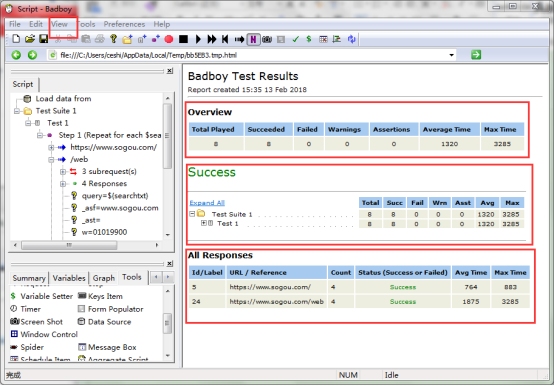This screenshot has width=554, height=386.
Task: Click the Expand All link
Action: click(x=207, y=203)
